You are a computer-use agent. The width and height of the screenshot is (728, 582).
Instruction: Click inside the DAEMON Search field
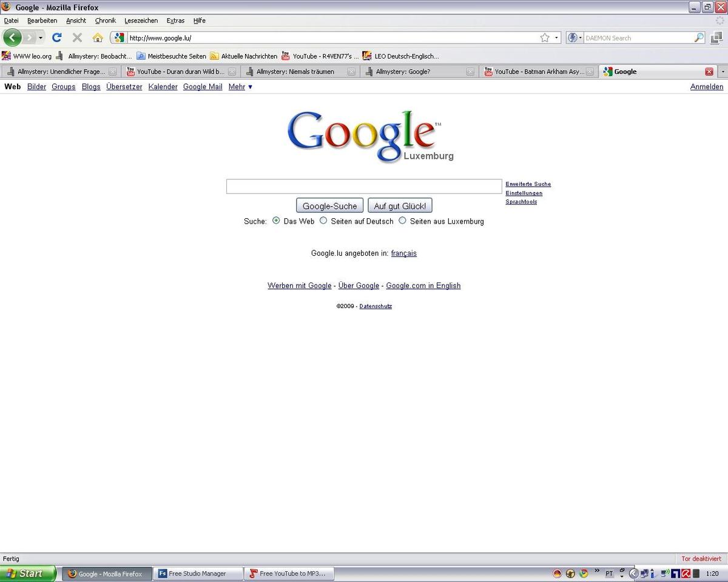(x=638, y=38)
